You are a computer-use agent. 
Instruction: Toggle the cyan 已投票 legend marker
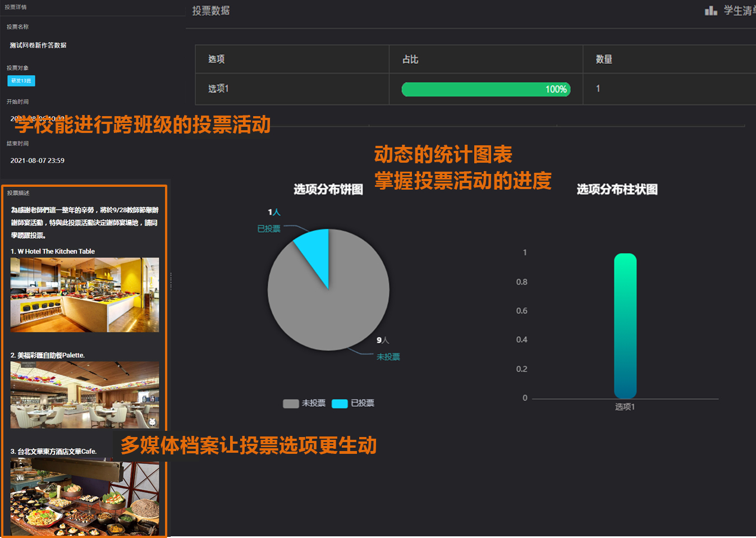[340, 403]
